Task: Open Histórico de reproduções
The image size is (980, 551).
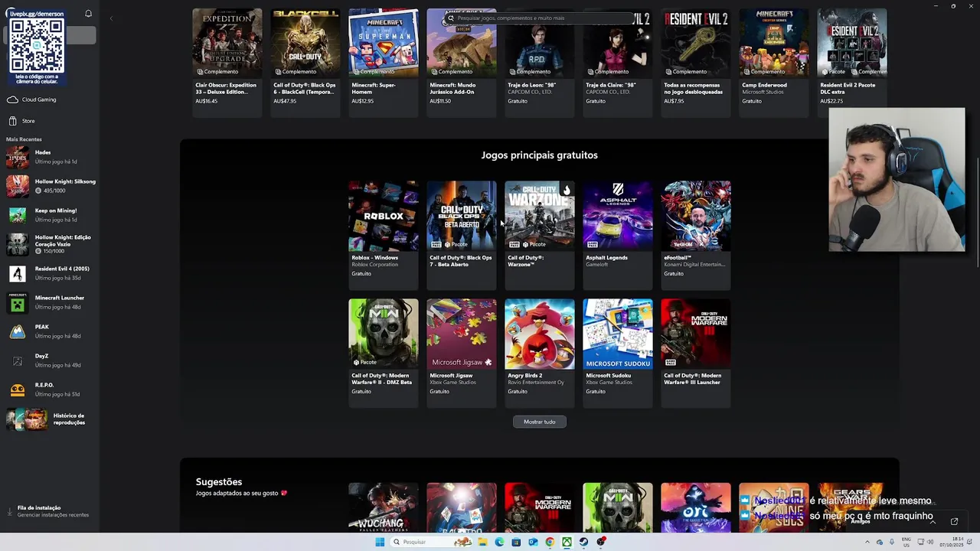Action: 51,419
